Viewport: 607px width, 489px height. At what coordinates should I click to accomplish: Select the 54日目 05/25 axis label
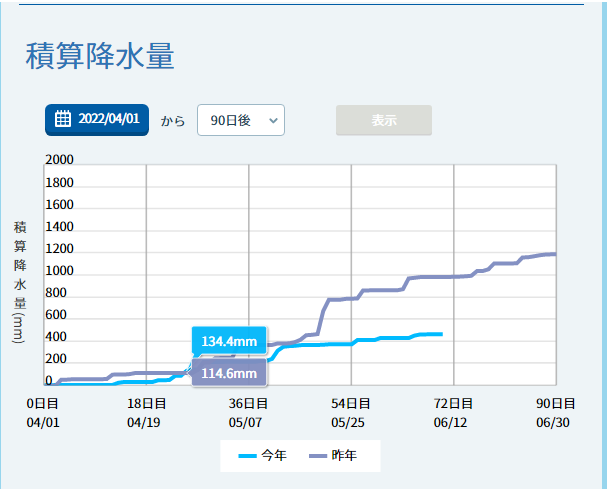(x=350, y=412)
